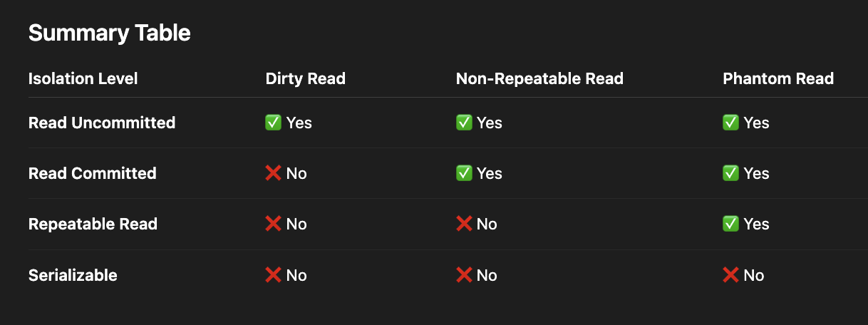The height and width of the screenshot is (325, 868).
Task: Click the Serializable Phantom Read cross icon
Action: point(730,275)
